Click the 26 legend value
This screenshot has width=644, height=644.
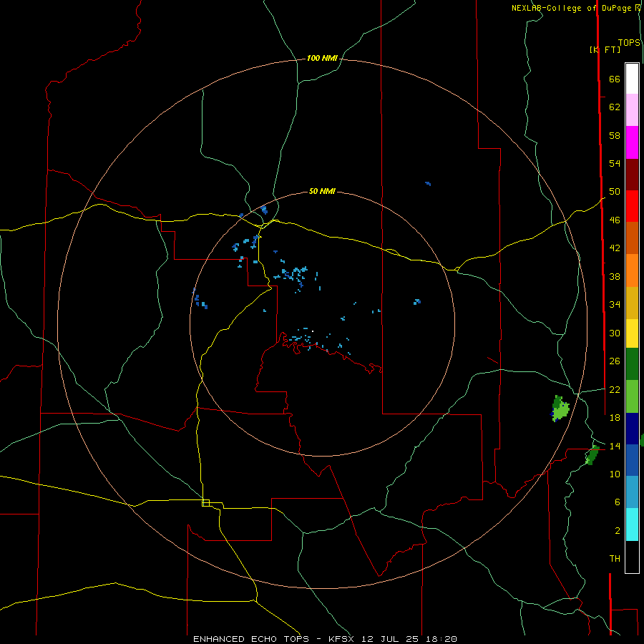(615, 361)
